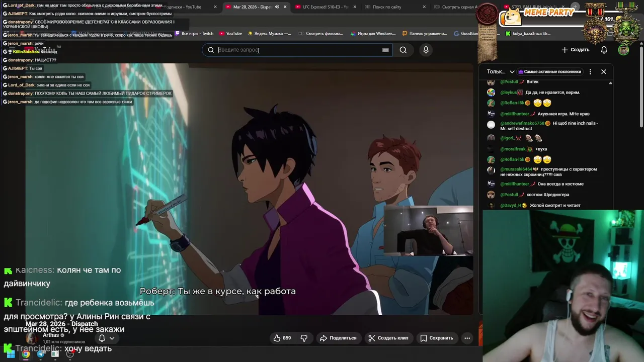Open Google Chrome from the taskbar
Screen dimensions: 644x362
point(26,354)
